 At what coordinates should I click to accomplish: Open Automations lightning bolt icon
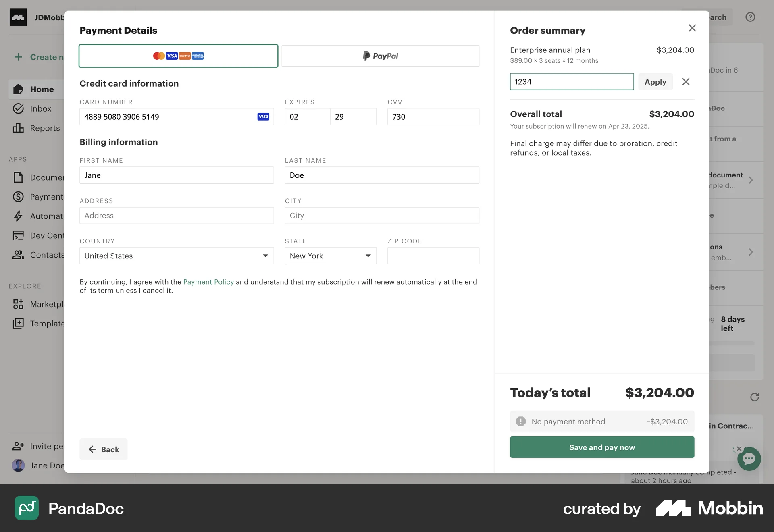click(18, 216)
